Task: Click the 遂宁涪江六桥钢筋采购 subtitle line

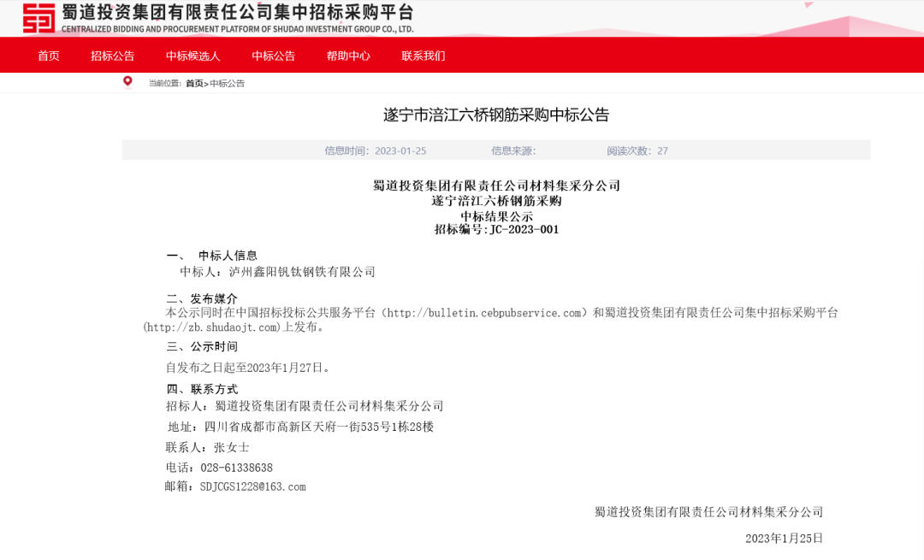Action: (x=496, y=201)
